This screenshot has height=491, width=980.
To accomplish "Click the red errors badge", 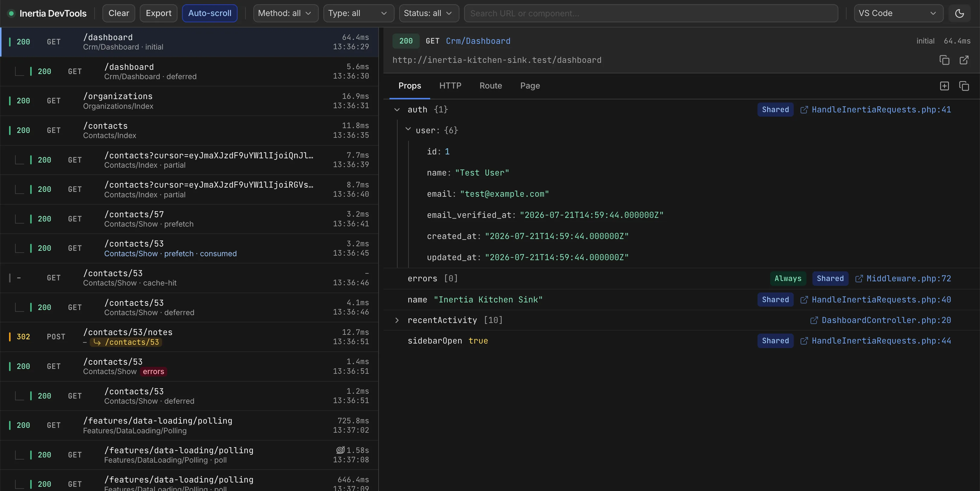I will [x=153, y=371].
